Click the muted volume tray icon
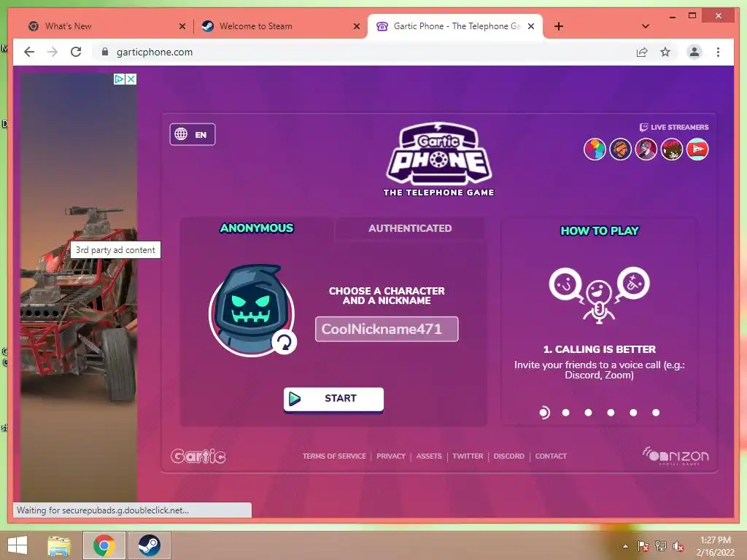This screenshot has width=747, height=560. 678,546
